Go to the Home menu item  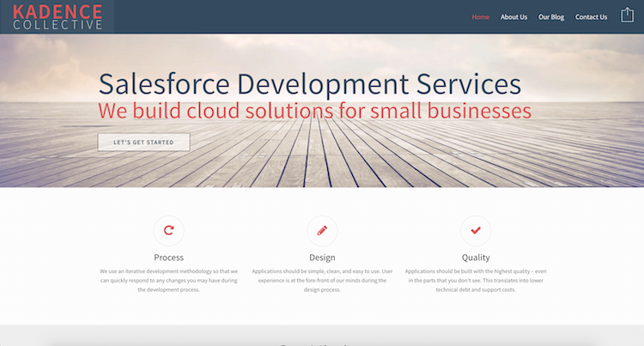(x=481, y=17)
